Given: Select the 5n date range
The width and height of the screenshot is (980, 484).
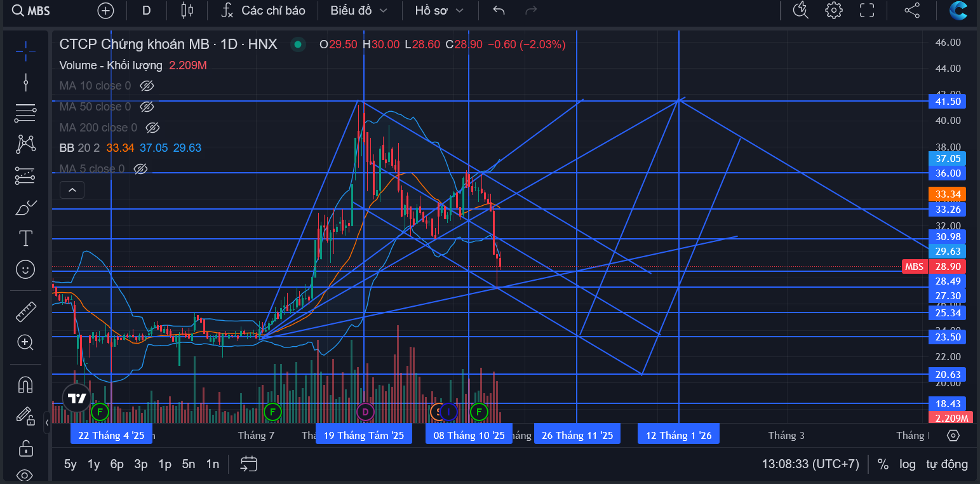Looking at the screenshot, I should pos(189,464).
